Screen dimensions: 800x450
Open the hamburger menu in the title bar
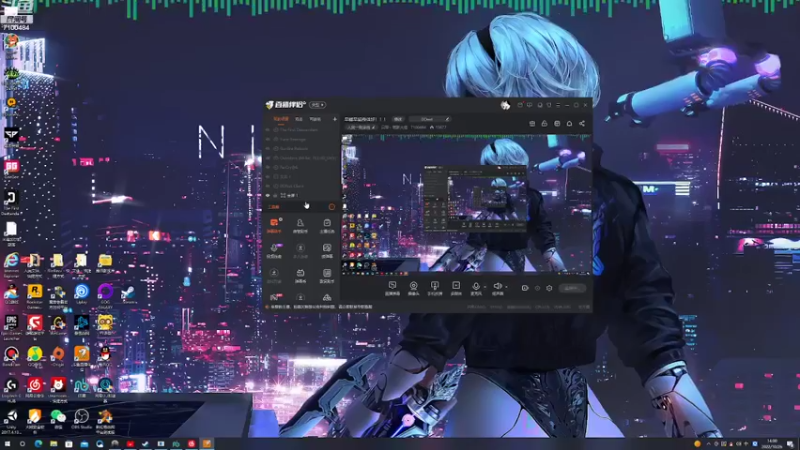pos(558,105)
